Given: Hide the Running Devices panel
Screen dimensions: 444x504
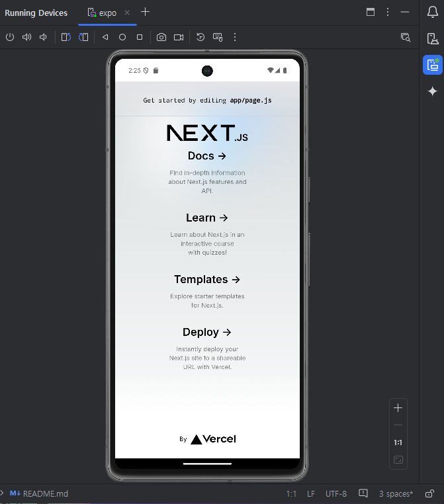Looking at the screenshot, I should (x=405, y=12).
